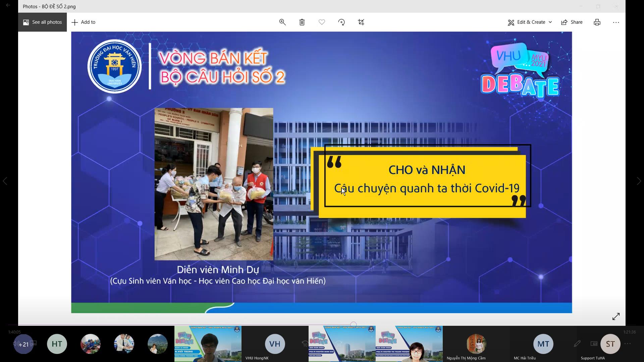Expand the Edit & Create dropdown

coord(530,22)
